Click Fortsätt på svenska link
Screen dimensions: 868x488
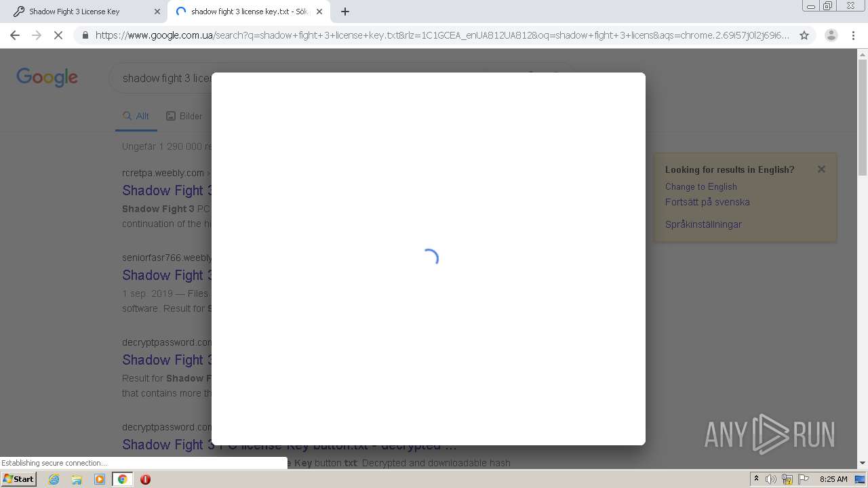point(707,202)
